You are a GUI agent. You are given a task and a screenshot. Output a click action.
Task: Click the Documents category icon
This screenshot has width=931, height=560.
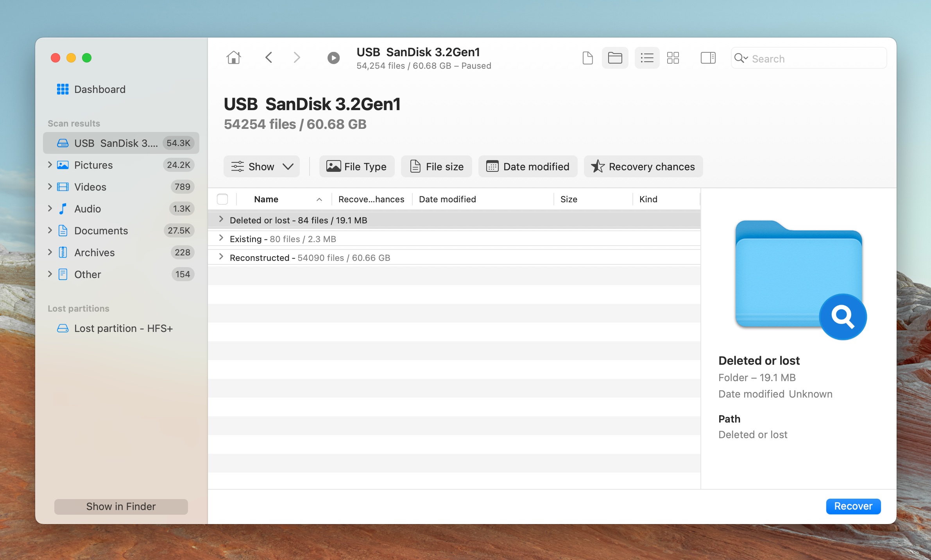point(63,230)
